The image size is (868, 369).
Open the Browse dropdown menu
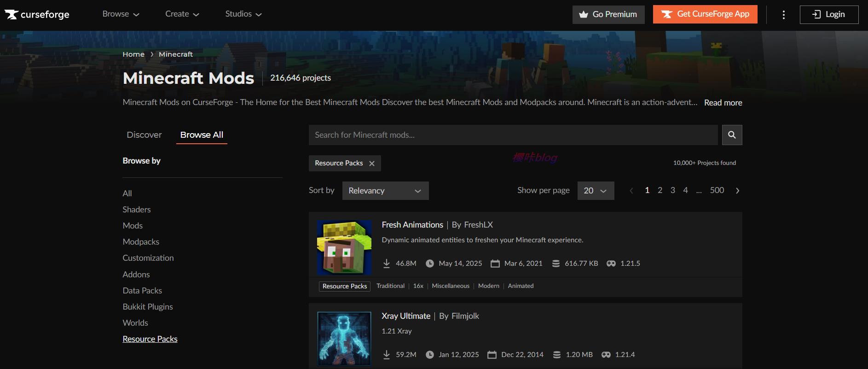(121, 14)
